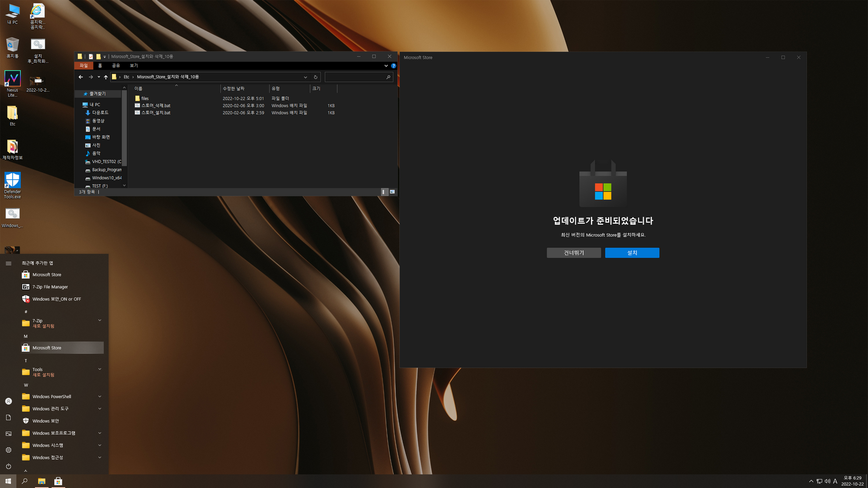Click the navigation pane scrollbar
The height and width of the screenshot is (488, 868).
pyautogui.click(x=124, y=128)
